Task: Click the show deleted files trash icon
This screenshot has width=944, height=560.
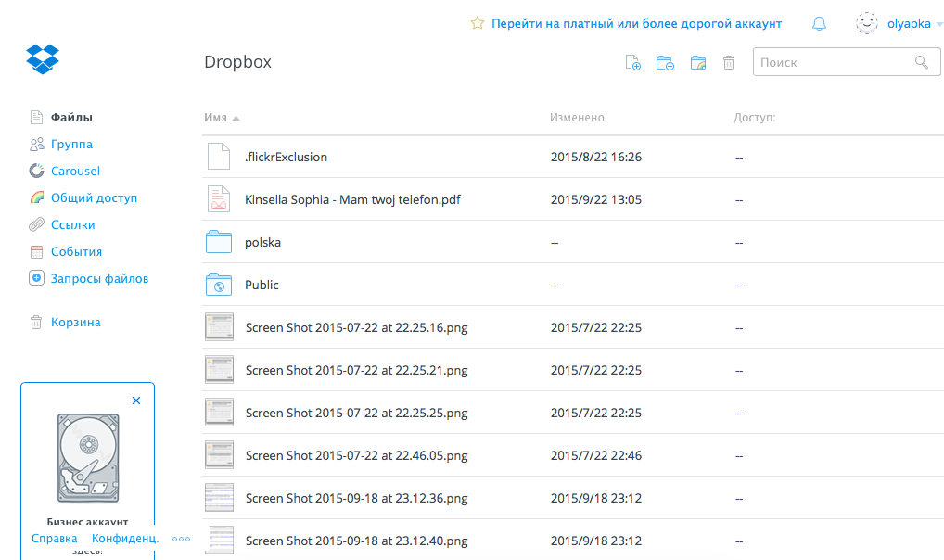Action: coord(729,63)
